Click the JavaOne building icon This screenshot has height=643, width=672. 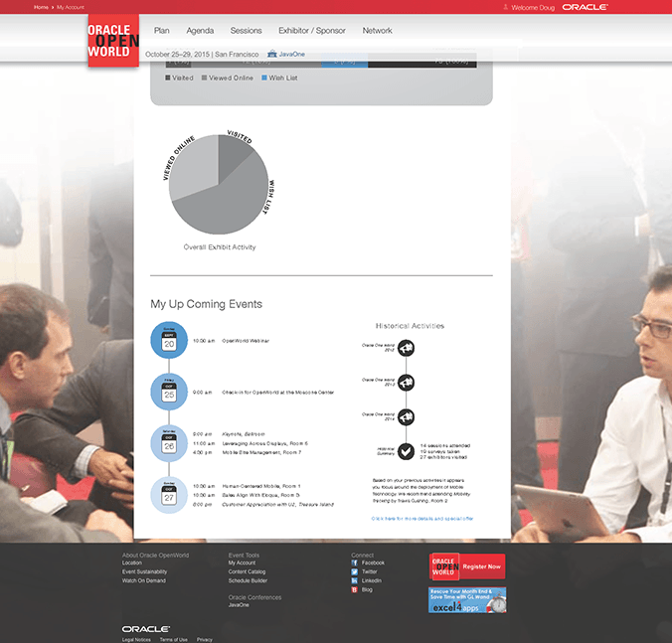point(272,54)
